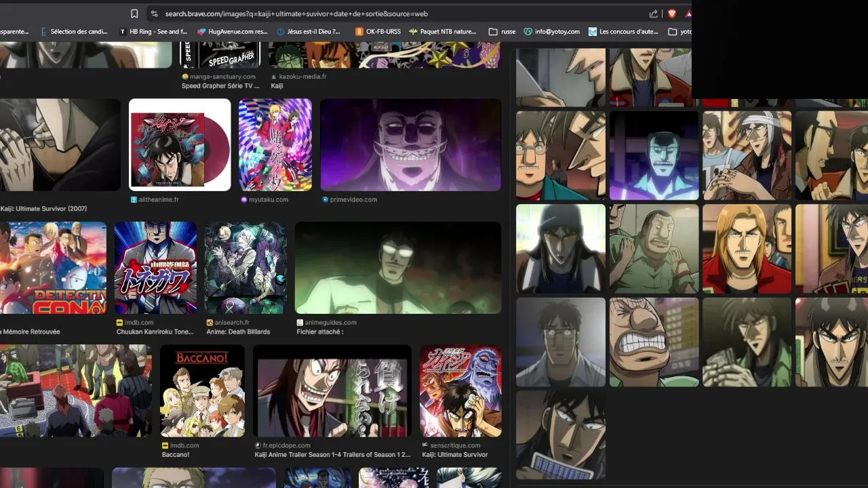Viewport: 868px width, 488px height.
Task: Click the bookmark icon left of address bar
Action: (134, 14)
